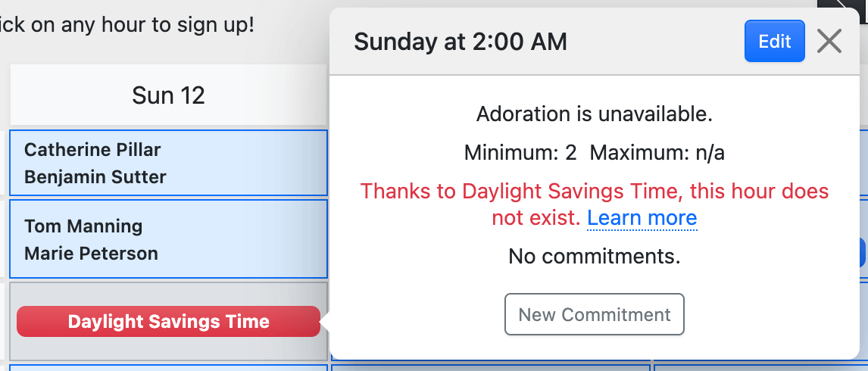Click the popover title Sunday at 2:00 AM
Screen dimensions: 868x371
click(x=461, y=42)
